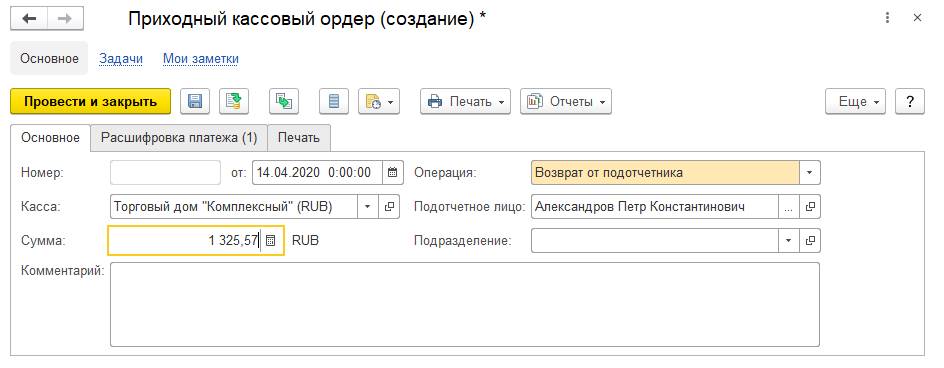Open the Еще menu
This screenshot has width=944, height=368.
coord(856,102)
